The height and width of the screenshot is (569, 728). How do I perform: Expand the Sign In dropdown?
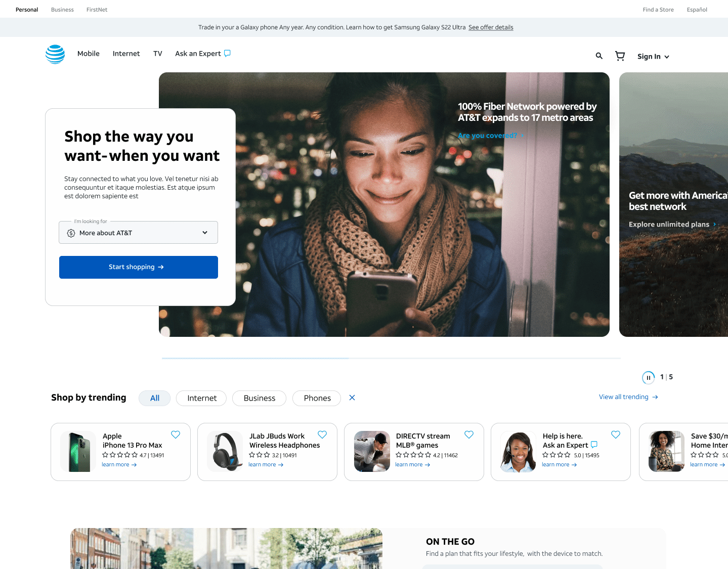tap(653, 57)
